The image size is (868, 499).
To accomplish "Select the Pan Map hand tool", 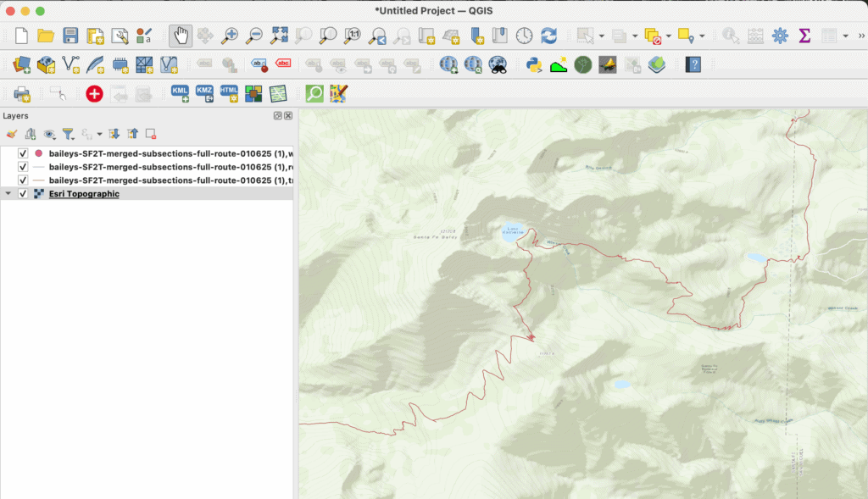I will 180,36.
